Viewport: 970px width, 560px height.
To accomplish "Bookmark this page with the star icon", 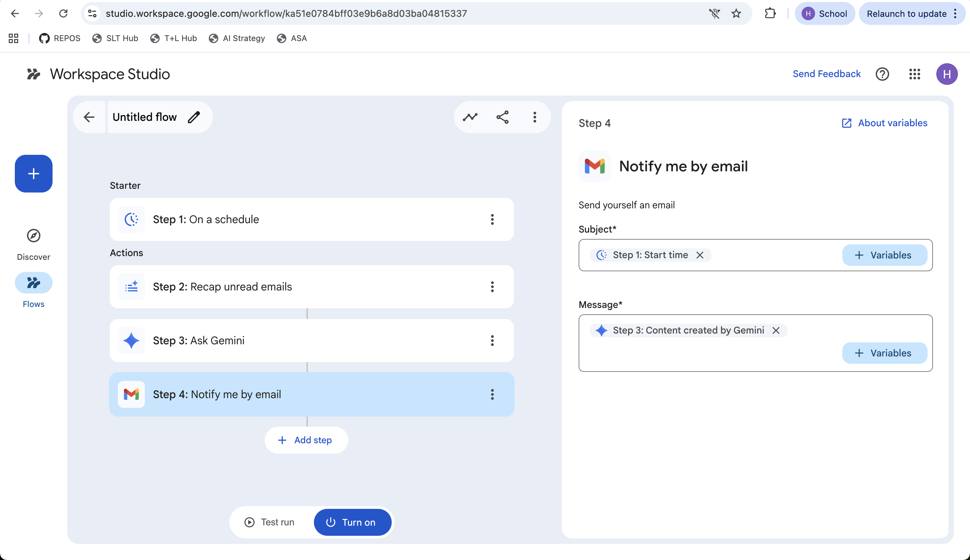I will [736, 14].
